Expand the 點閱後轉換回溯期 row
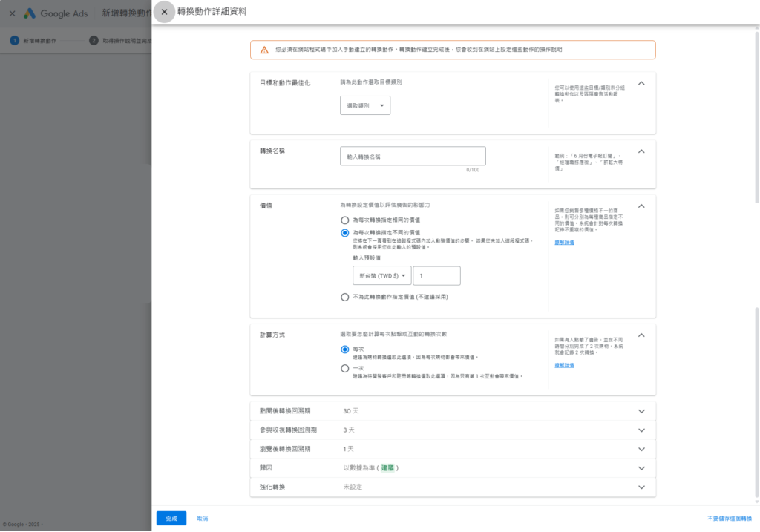 [641, 411]
